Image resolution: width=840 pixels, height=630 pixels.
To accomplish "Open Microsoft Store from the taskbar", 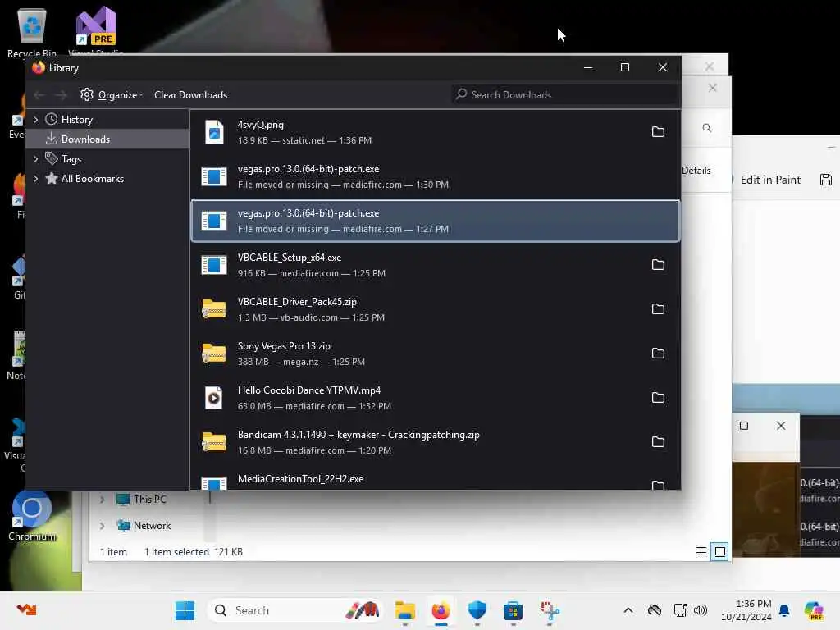I will pyautogui.click(x=514, y=610).
